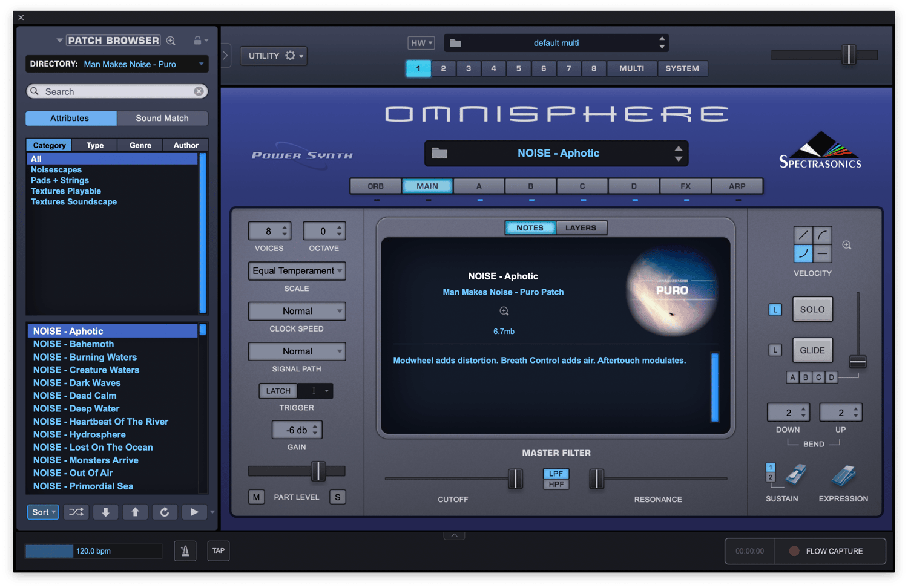Select the flat velocity curve preset
Image resolution: width=908 pixels, height=588 pixels.
pyautogui.click(x=823, y=253)
